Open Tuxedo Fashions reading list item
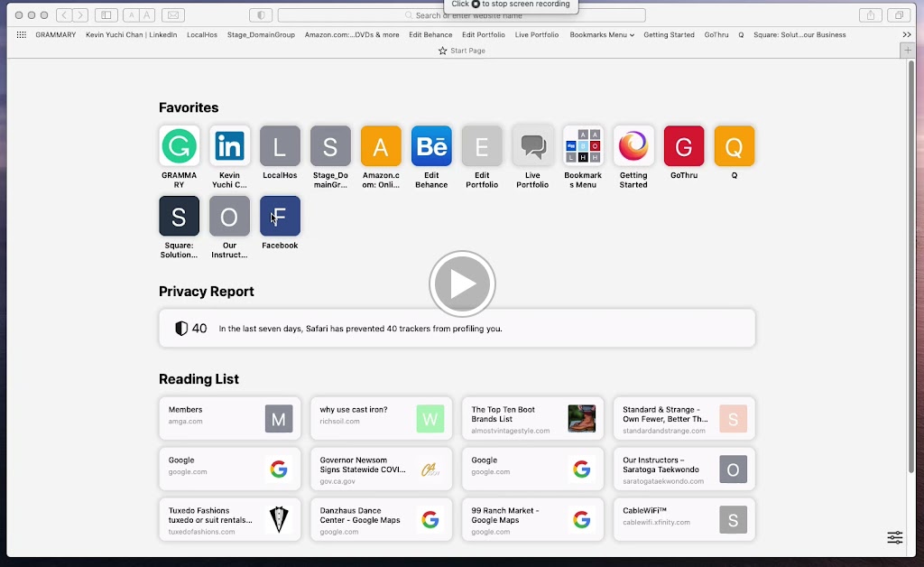Image resolution: width=924 pixels, height=567 pixels. (230, 519)
